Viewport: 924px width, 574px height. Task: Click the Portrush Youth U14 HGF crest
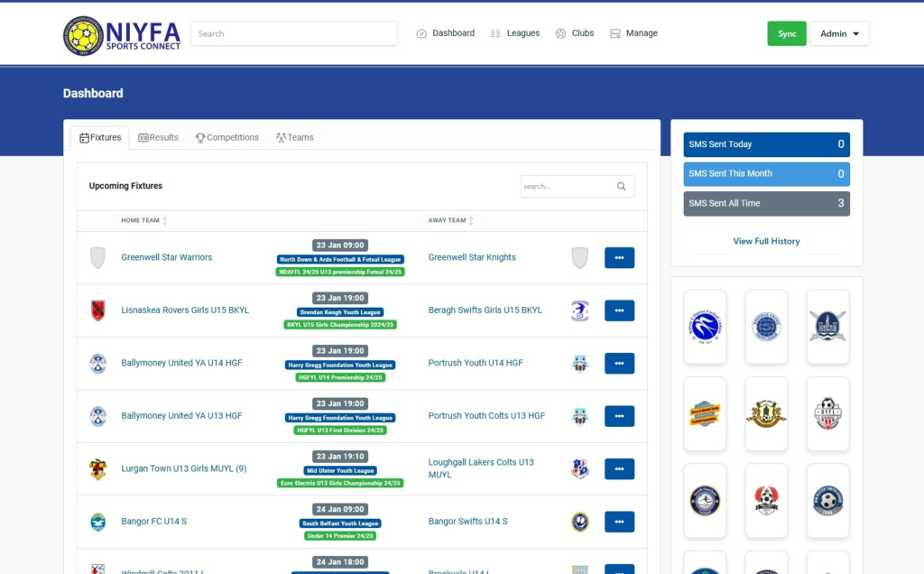coord(580,364)
